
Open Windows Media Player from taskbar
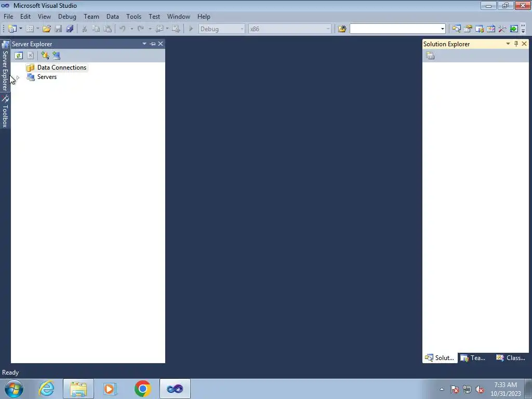[110, 389]
